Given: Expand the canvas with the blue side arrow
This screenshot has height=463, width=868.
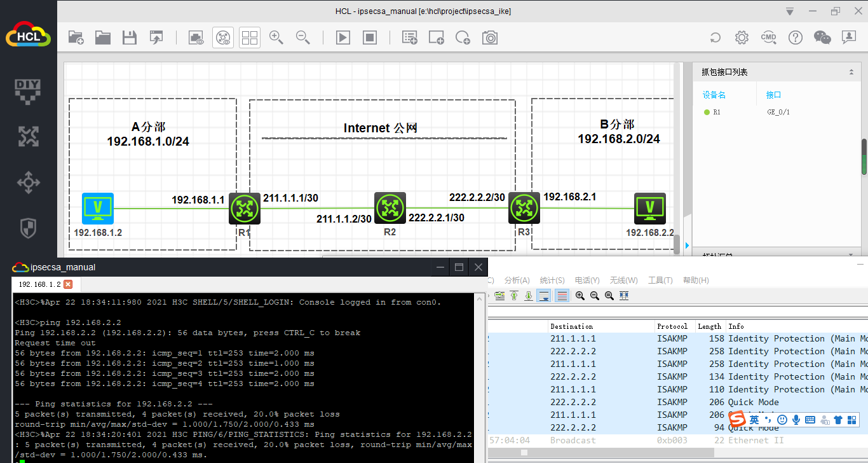Looking at the screenshot, I should pyautogui.click(x=687, y=245).
